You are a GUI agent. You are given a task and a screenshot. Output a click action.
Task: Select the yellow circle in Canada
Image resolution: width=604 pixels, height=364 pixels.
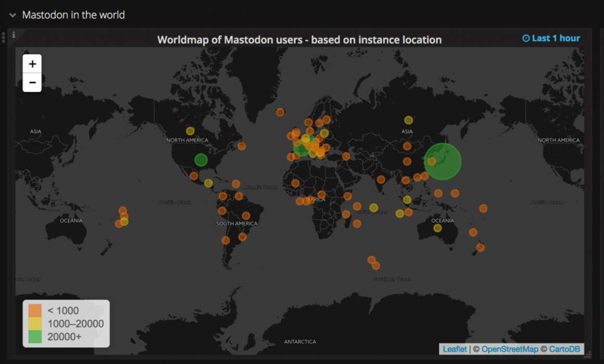[x=190, y=131]
